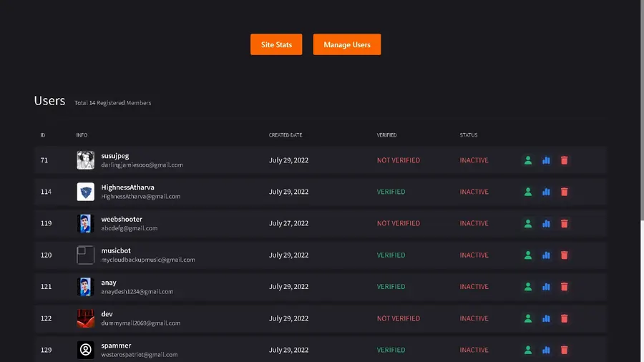Click green profile icon for susujpeg
This screenshot has width=644, height=362.
pyautogui.click(x=528, y=160)
